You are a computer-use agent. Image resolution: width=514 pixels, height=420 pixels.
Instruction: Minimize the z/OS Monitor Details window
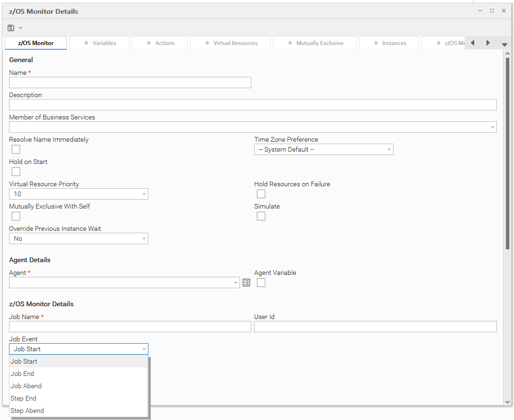pyautogui.click(x=480, y=11)
